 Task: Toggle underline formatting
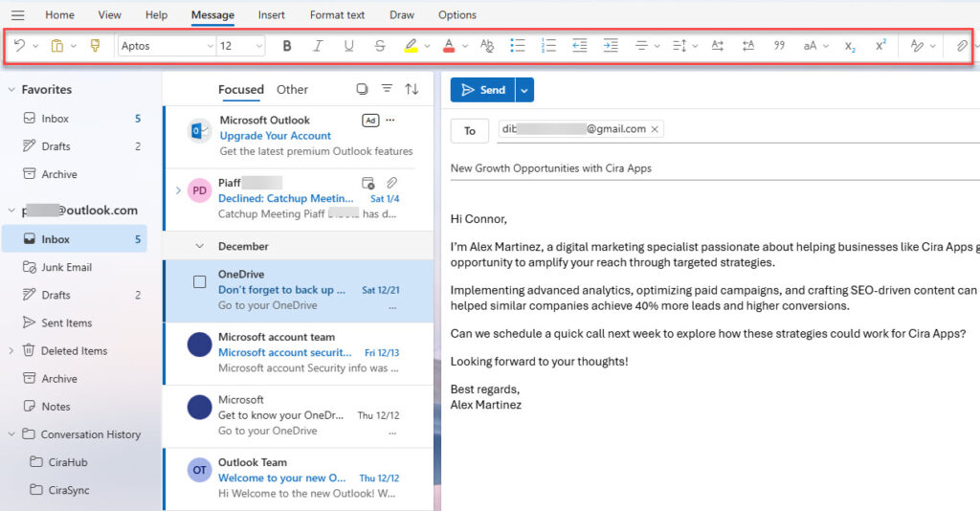click(x=348, y=46)
